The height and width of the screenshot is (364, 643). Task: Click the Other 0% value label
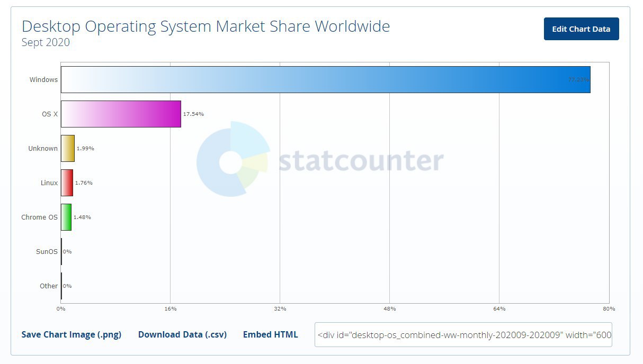pyautogui.click(x=67, y=286)
